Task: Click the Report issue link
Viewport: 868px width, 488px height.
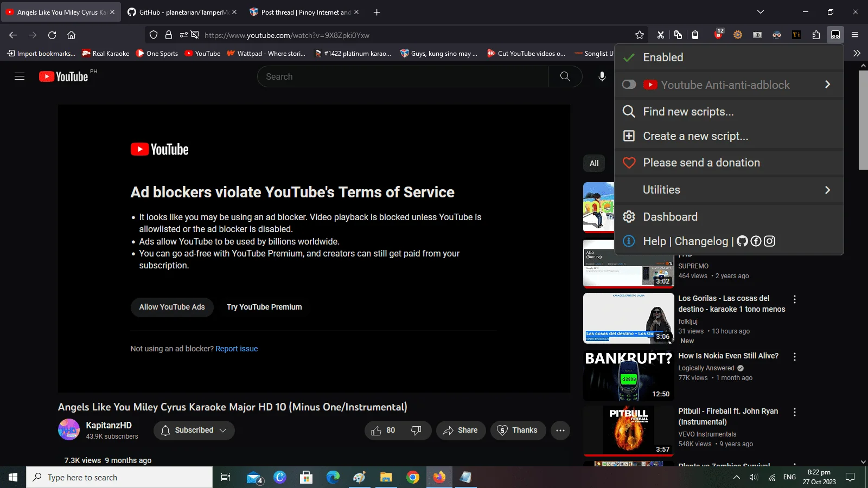Action: [237, 349]
